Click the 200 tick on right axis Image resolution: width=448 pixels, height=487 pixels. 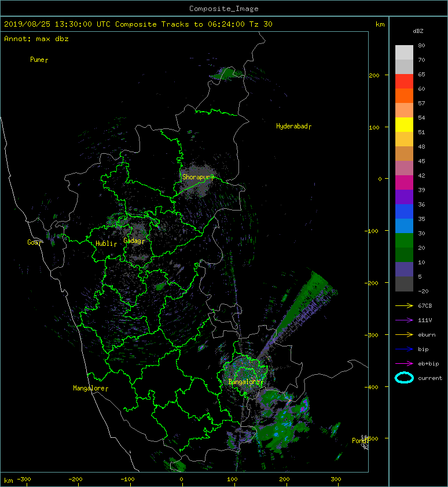pyautogui.click(x=374, y=75)
